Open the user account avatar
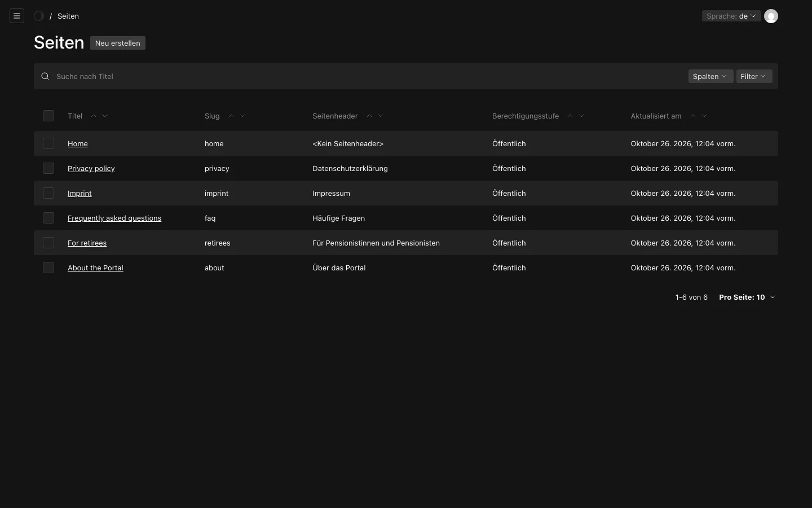 click(771, 16)
